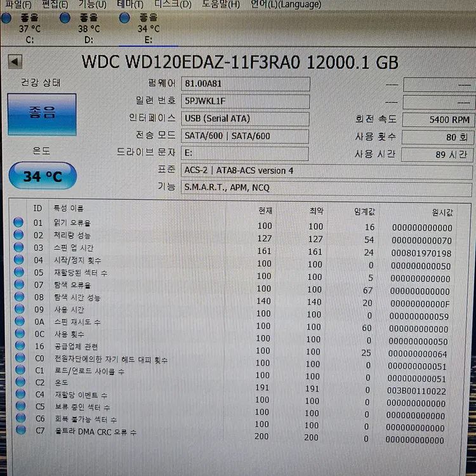Open the 테마(T) menu
Screen dimensions: 476x476
130,4
